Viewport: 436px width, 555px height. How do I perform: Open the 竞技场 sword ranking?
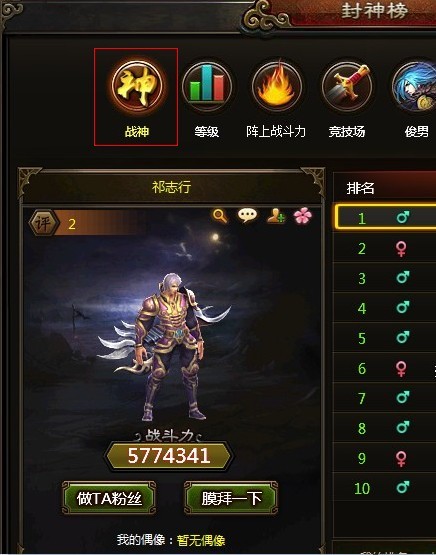(347, 86)
